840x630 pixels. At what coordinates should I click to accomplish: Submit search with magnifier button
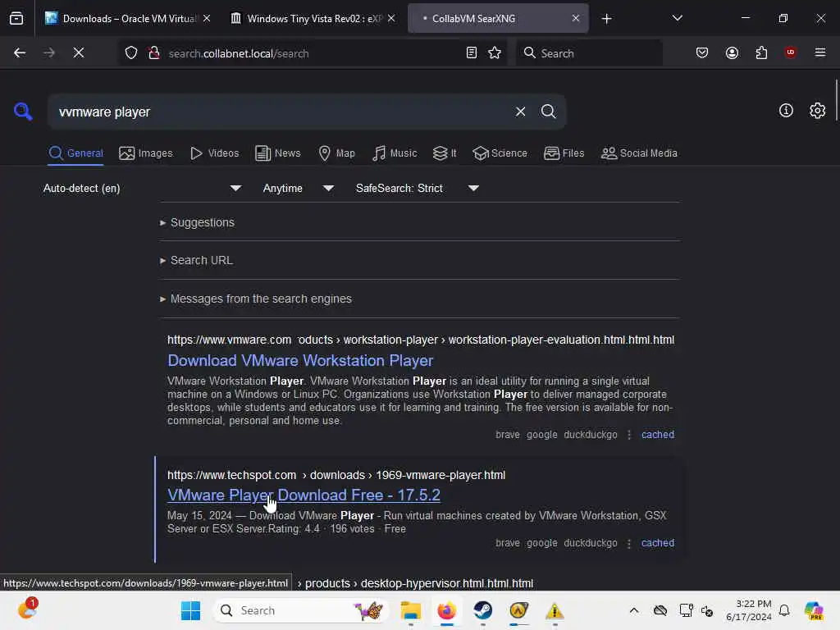click(548, 112)
